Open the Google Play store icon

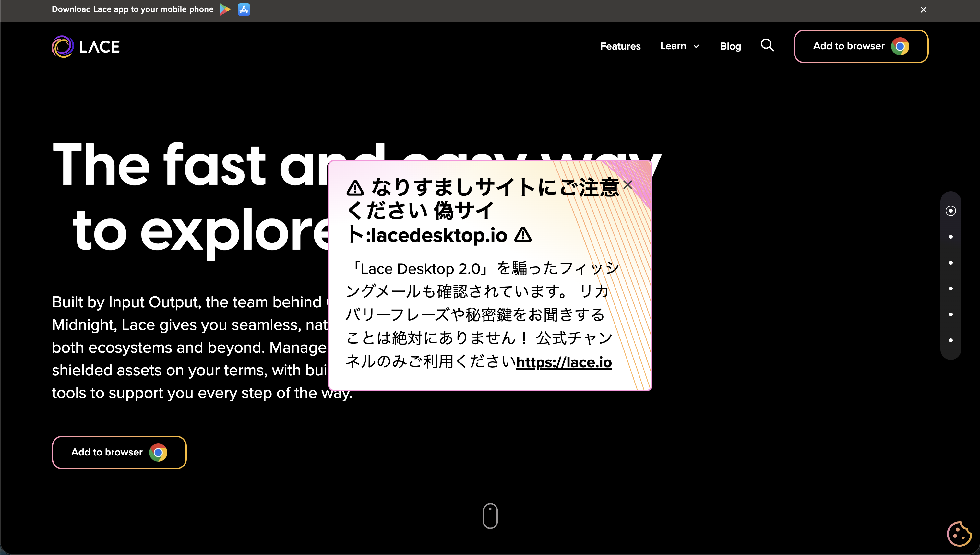[x=225, y=9]
